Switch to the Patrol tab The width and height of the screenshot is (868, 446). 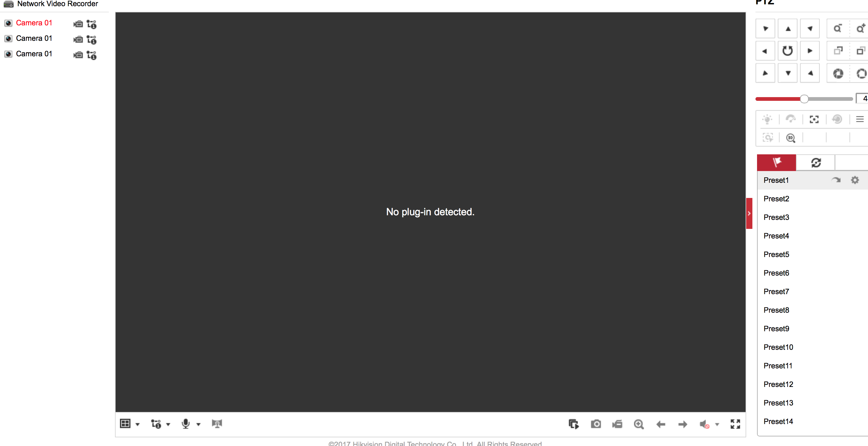815,163
